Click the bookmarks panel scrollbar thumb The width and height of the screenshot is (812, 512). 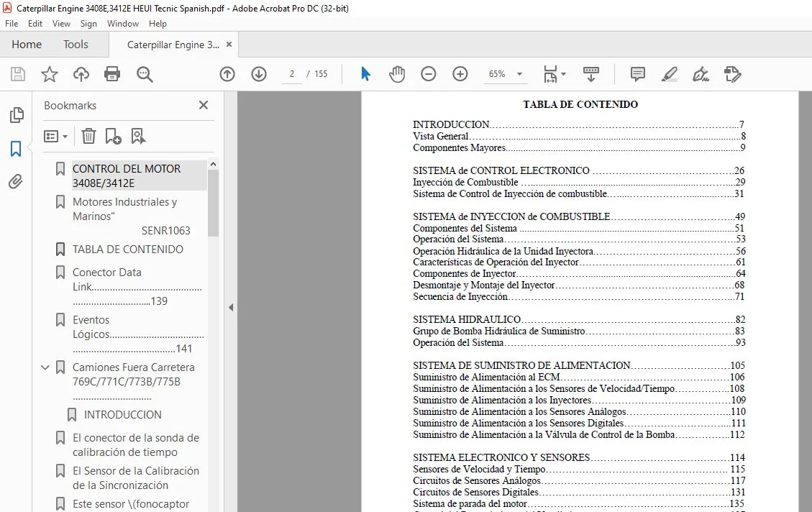213,203
